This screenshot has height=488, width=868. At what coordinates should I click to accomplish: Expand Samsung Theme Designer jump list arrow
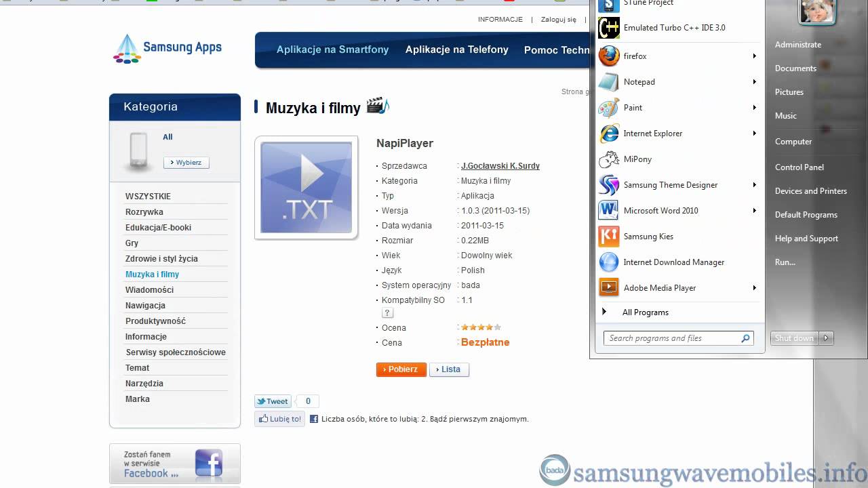pyautogui.click(x=754, y=185)
